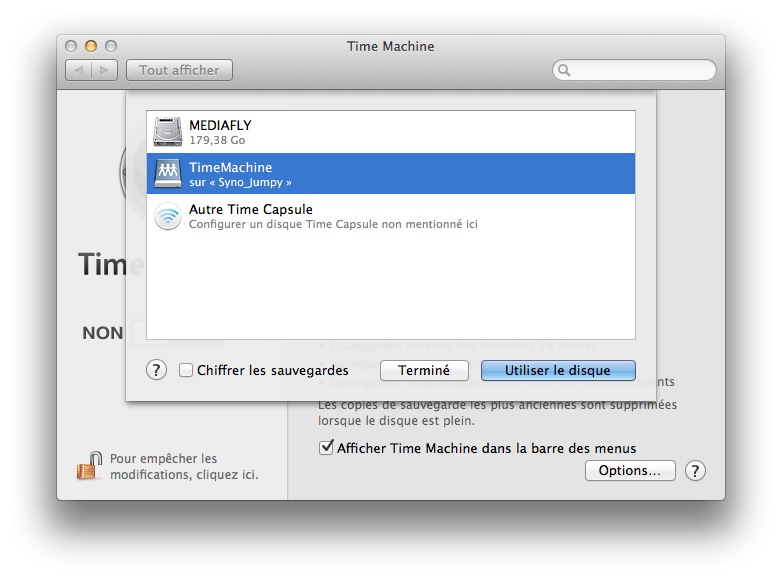This screenshot has width=782, height=579.
Task: Focus the preferences search field
Action: (x=634, y=70)
